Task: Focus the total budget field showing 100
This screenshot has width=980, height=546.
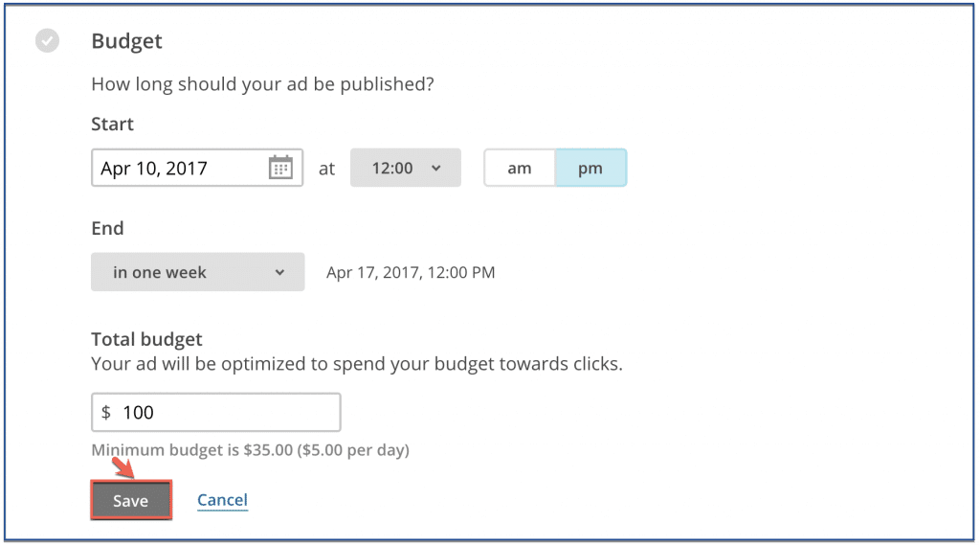Action: click(x=215, y=412)
